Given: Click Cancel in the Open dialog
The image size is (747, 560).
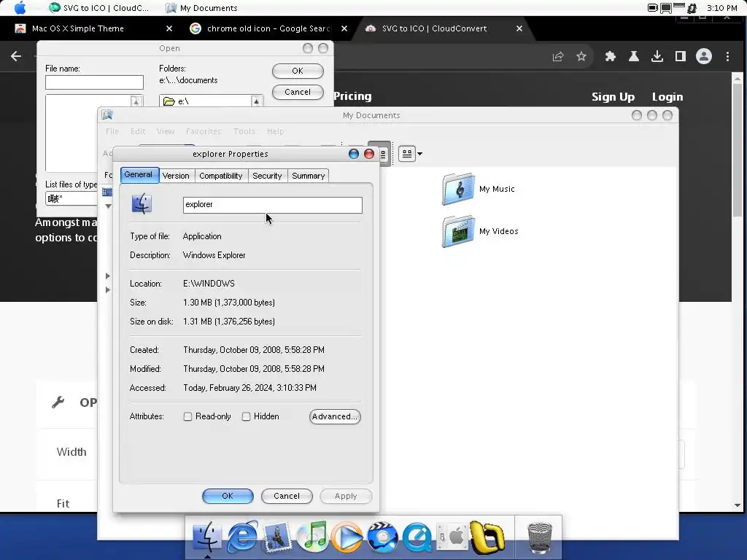Looking at the screenshot, I should pyautogui.click(x=298, y=93).
